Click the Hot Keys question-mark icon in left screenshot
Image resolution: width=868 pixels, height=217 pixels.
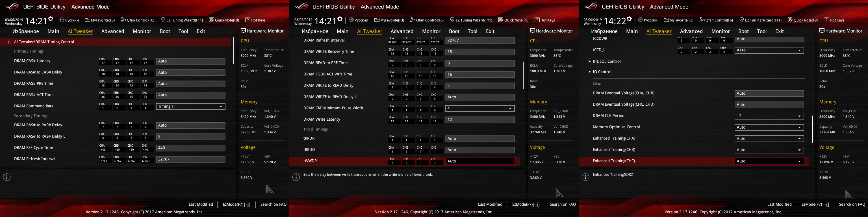click(248, 20)
